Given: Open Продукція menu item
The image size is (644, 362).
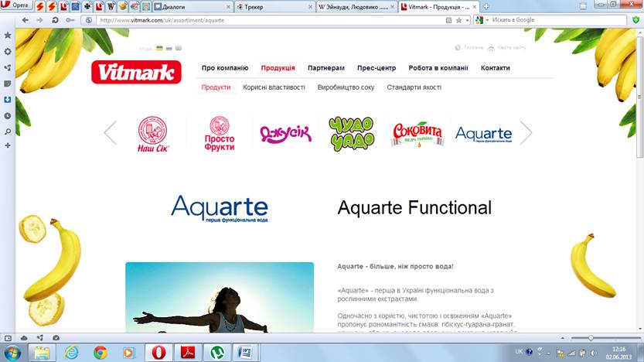Looking at the screenshot, I should (x=278, y=68).
